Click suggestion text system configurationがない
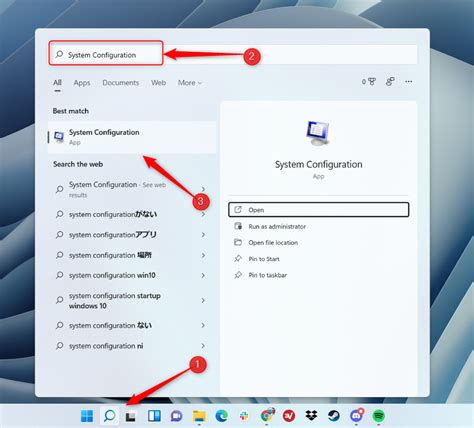 113,214
